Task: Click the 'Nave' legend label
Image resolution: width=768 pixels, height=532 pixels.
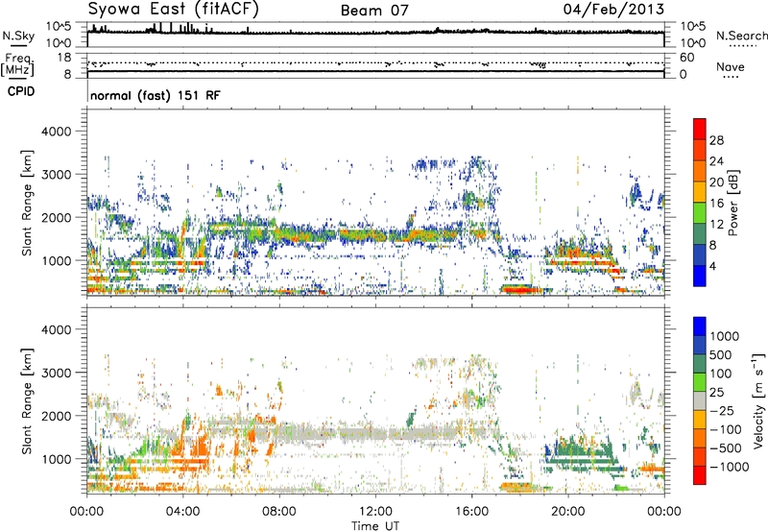Action: [731, 66]
